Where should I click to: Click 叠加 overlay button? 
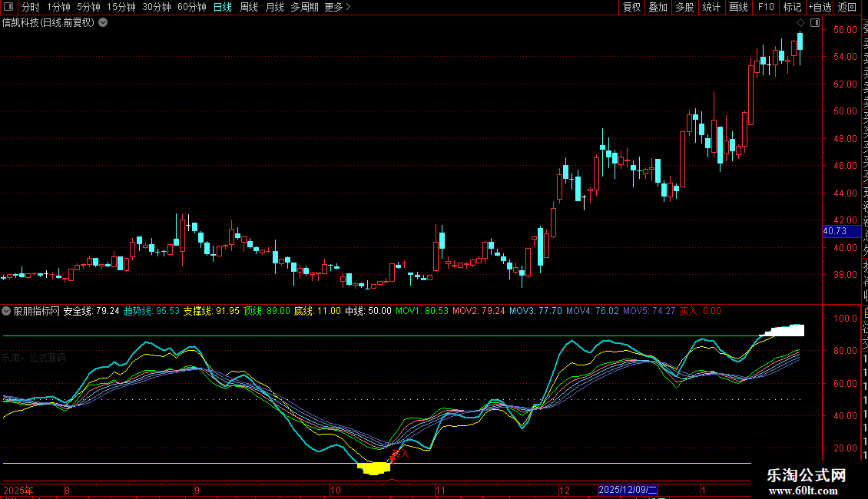pos(658,7)
